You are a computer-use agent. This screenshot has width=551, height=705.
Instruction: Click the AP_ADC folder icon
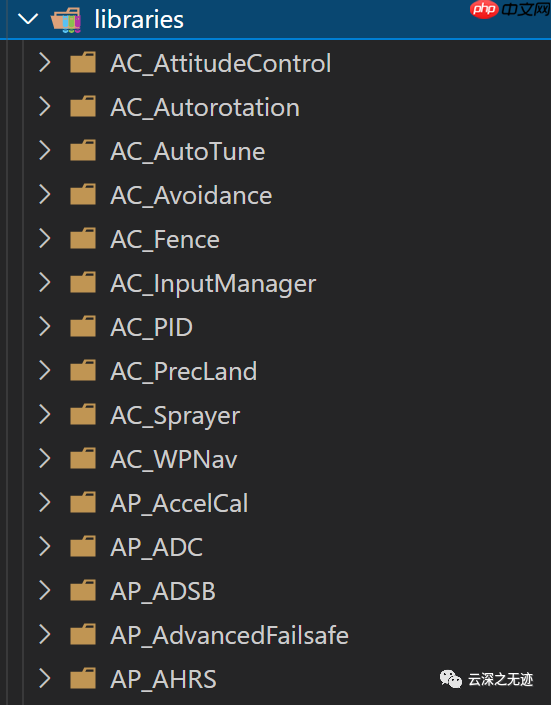tap(83, 547)
